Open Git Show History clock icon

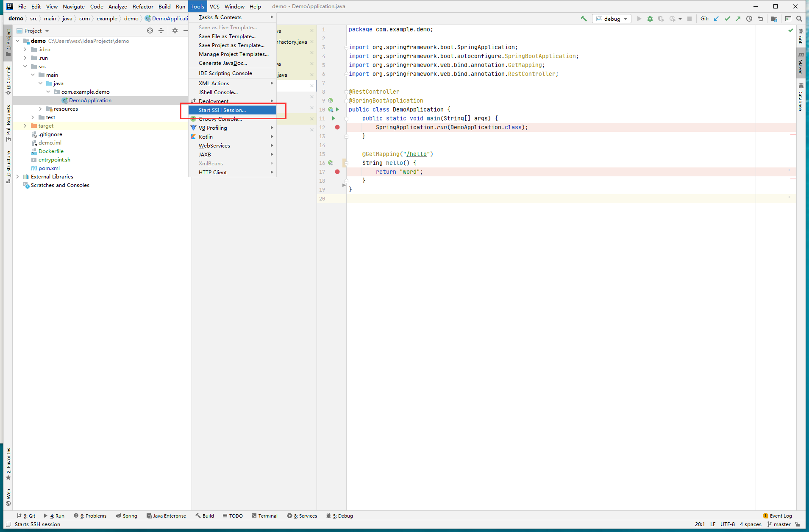click(x=749, y=19)
